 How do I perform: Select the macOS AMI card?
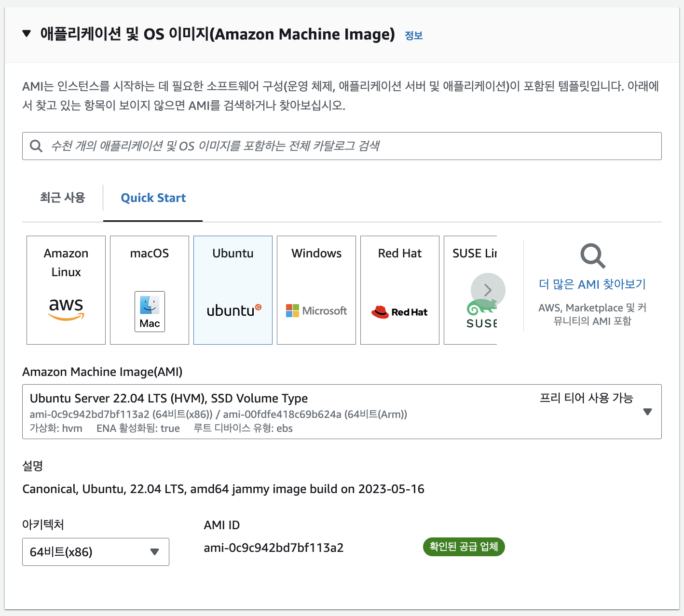pos(150,290)
